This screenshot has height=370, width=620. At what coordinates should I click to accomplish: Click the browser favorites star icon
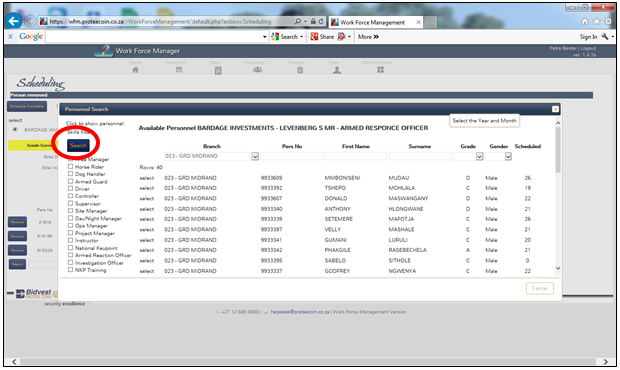pos(596,21)
